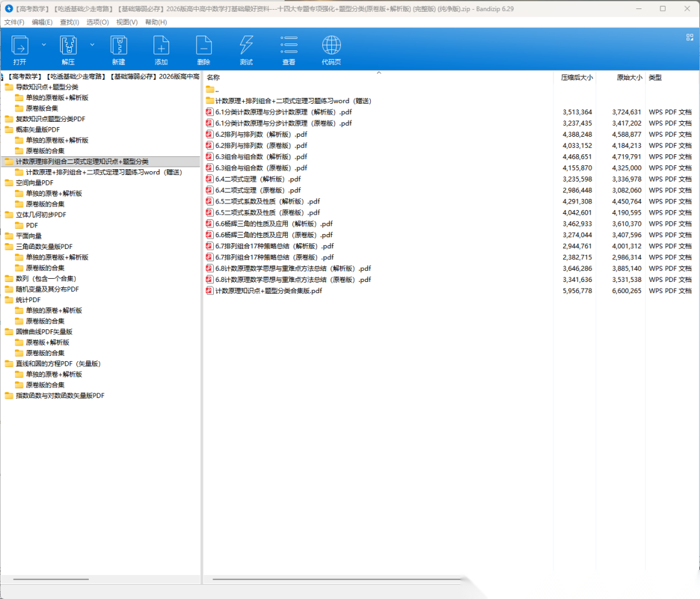This screenshot has height=599, width=700.
Task: Click the 添加 (Add files) toolbar icon
Action: click(161, 46)
